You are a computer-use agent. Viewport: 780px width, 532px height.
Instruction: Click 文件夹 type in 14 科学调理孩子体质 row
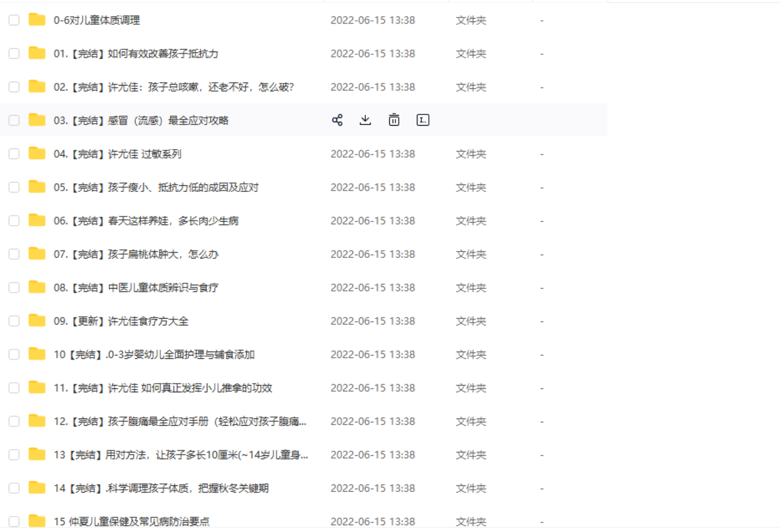point(470,488)
